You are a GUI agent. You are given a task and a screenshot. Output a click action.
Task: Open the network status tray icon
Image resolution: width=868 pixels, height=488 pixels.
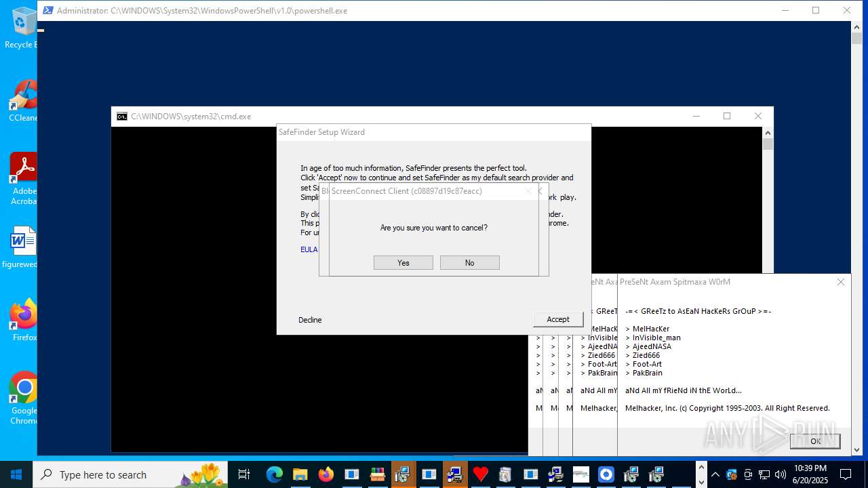coord(764,474)
